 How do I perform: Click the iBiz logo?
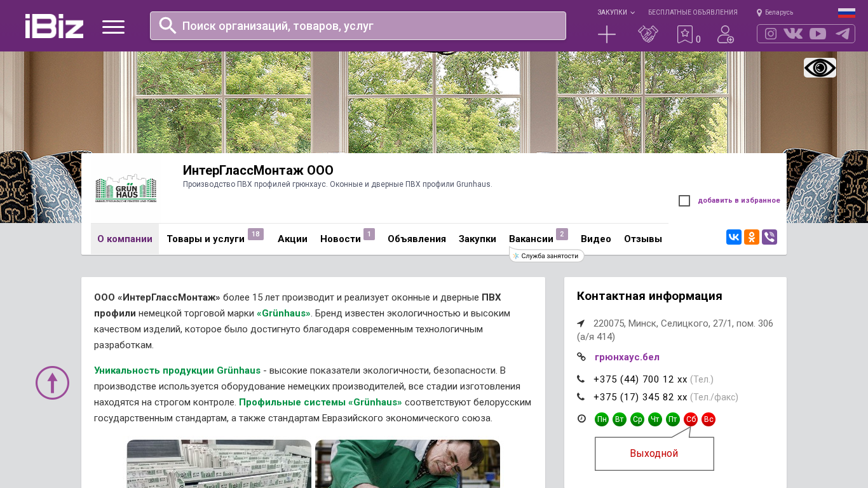pyautogui.click(x=55, y=26)
